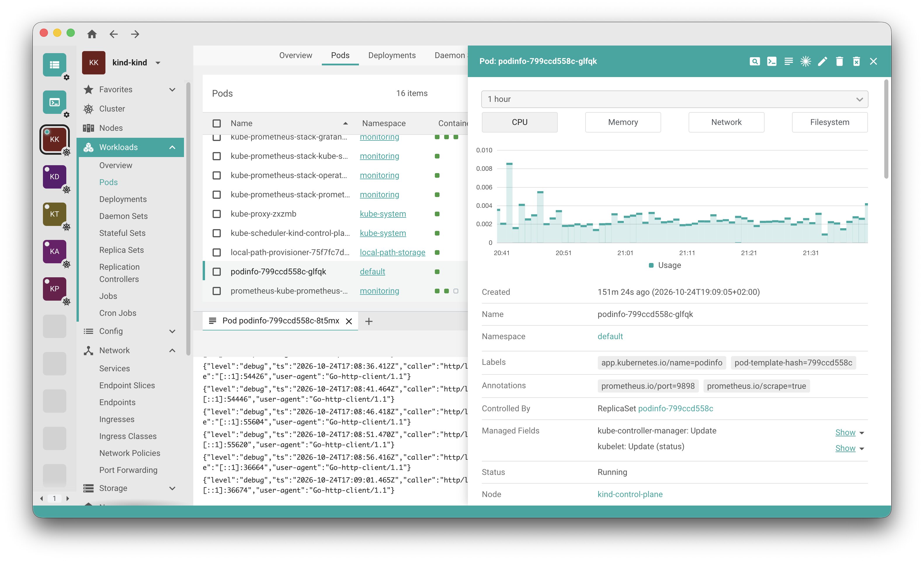The image size is (924, 561).
Task: Click the magnifier icon in pod header
Action: (755, 61)
